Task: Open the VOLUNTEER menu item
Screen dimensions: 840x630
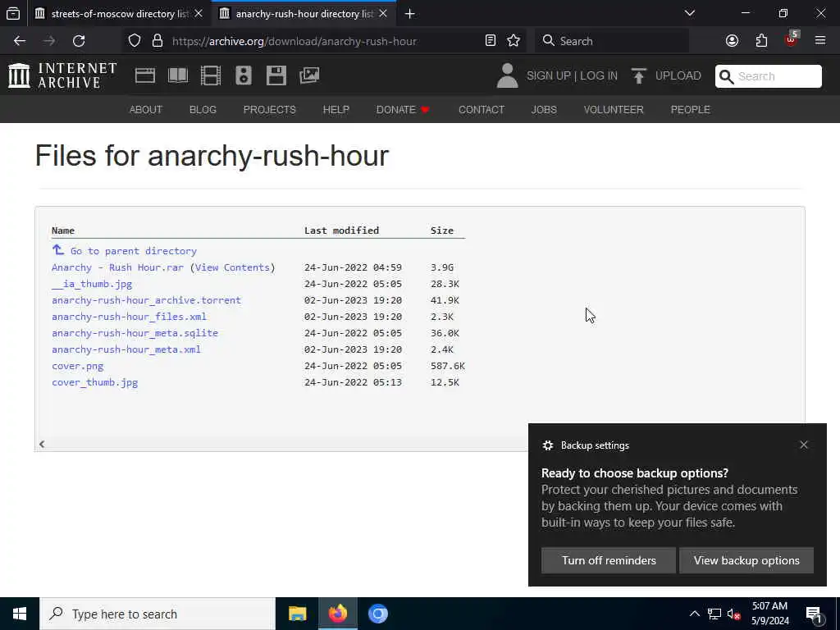Action: [614, 110]
